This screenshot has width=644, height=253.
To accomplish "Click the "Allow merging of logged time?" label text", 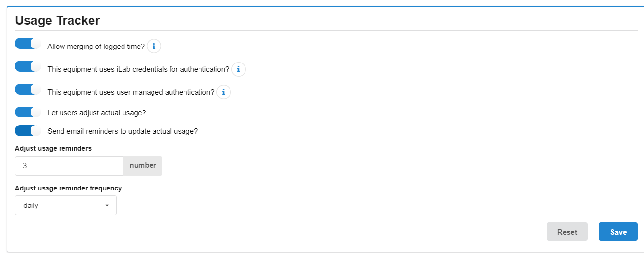I will [x=96, y=47].
